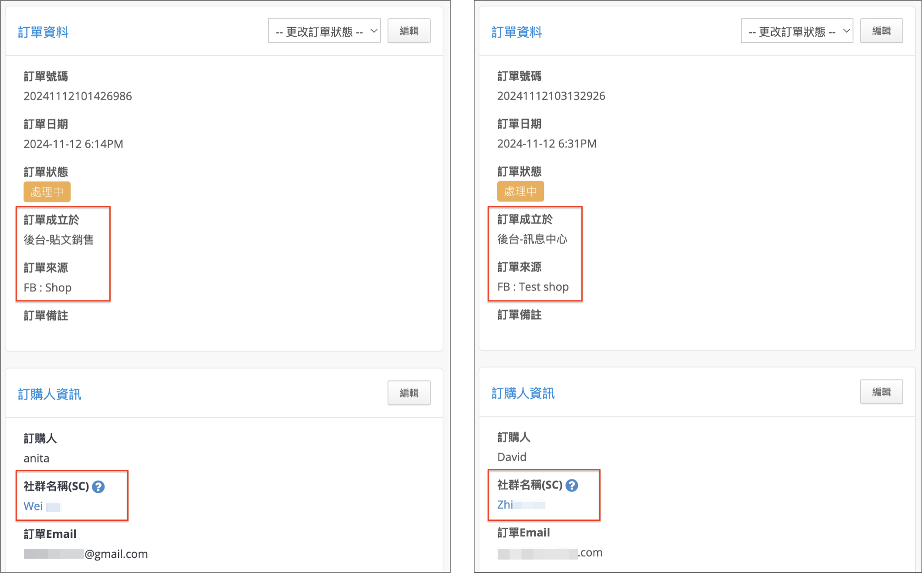Open 更改訂單狀態 dropdown in left panel
Viewport: 924px width, 574px height.
click(324, 31)
